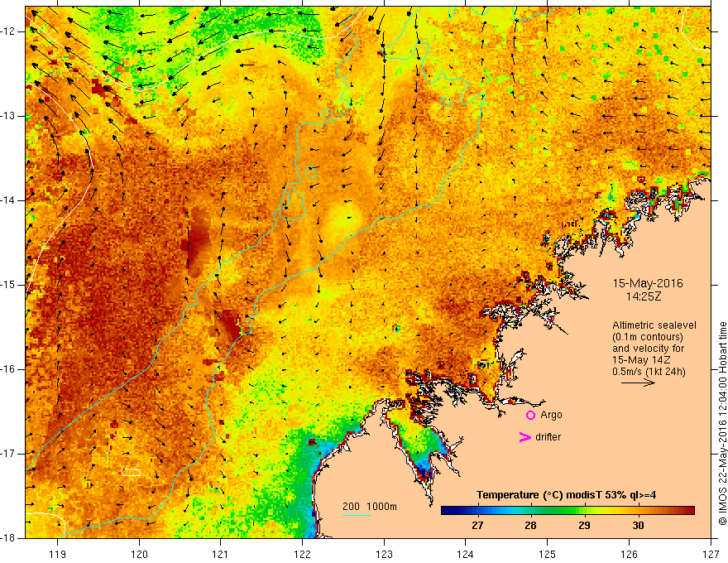This screenshot has height=563, width=728.
Task: Click the magenta drifter arrowhead symbol
Action: click(524, 437)
